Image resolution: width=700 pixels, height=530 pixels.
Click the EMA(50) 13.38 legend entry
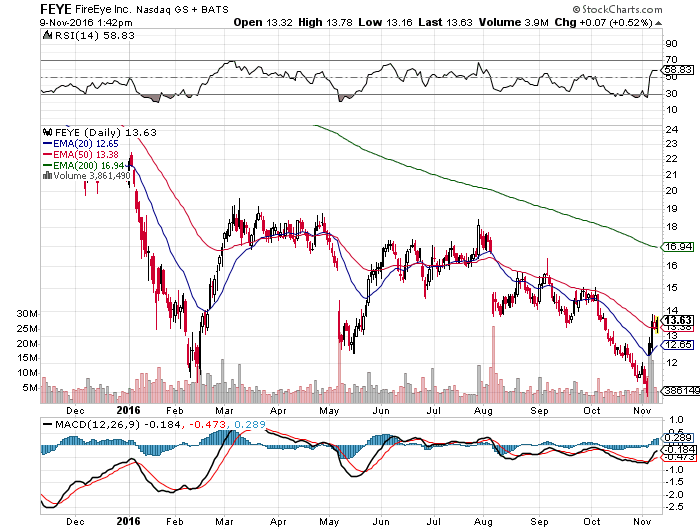click(x=81, y=154)
